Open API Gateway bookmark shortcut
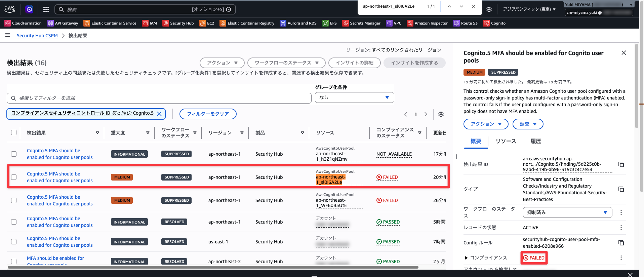 [x=63, y=23]
